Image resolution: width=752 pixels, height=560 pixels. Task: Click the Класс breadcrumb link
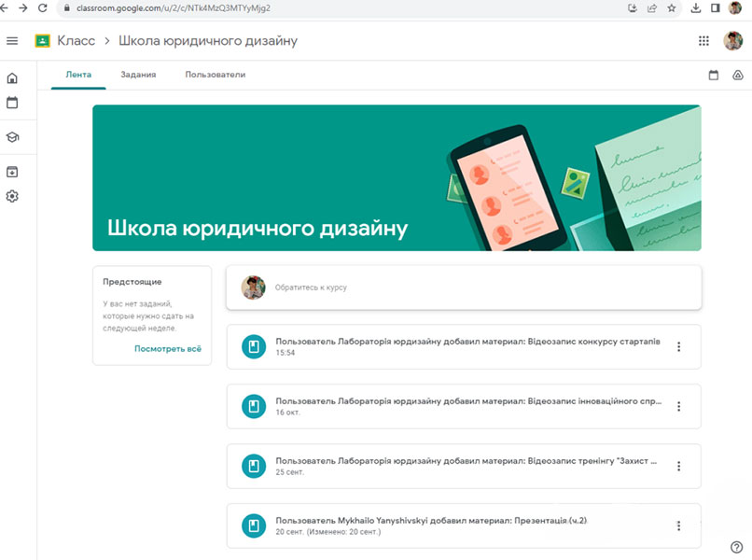pyautogui.click(x=76, y=41)
